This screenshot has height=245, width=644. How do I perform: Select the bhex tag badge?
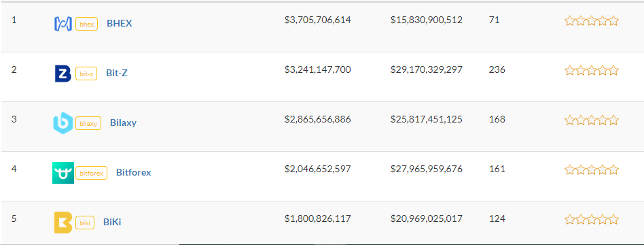click(x=87, y=24)
